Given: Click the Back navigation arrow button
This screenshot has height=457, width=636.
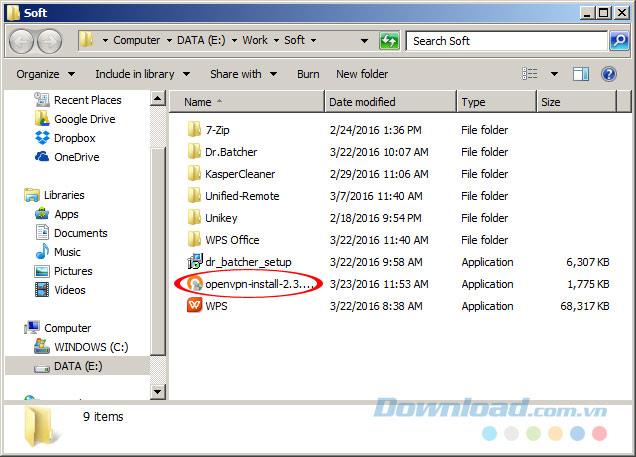Looking at the screenshot, I should [x=22, y=41].
